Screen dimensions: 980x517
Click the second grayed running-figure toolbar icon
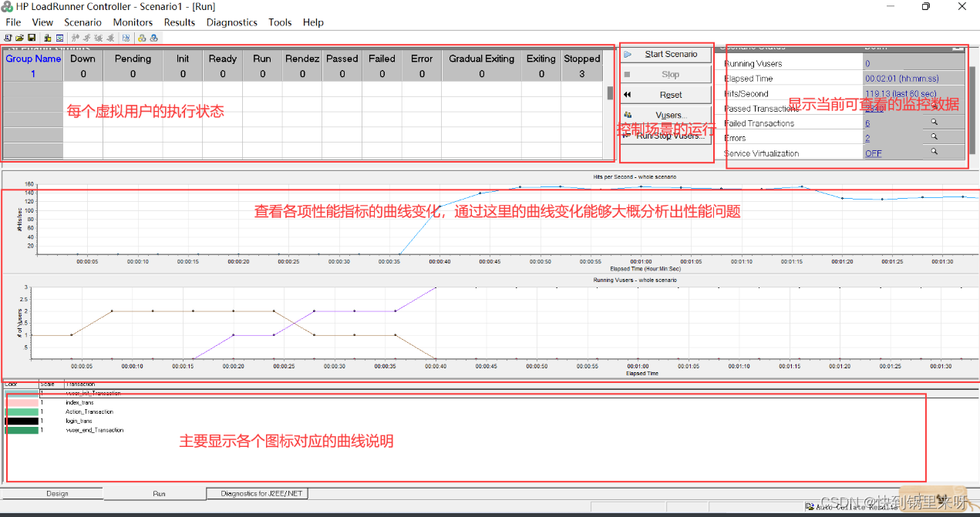point(87,38)
